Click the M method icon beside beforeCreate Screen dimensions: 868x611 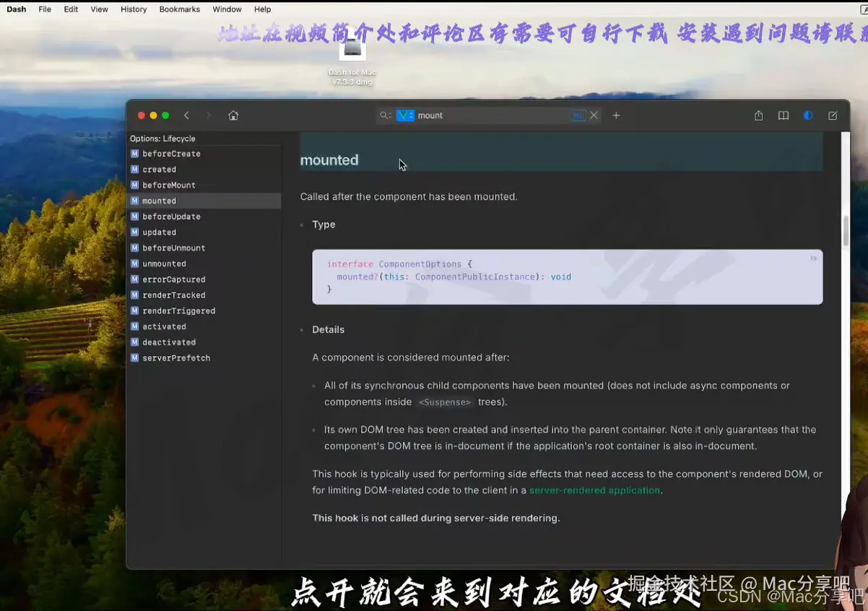click(134, 153)
